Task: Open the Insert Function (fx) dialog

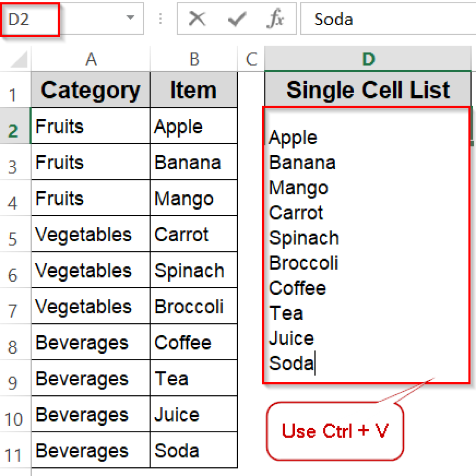Action: coord(275,19)
